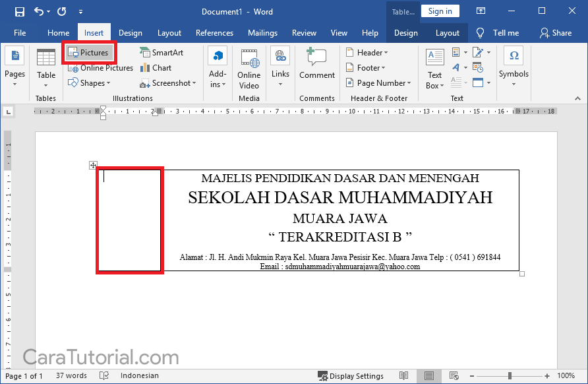The width and height of the screenshot is (588, 384).
Task: Click the zoom in plus button
Action: tap(547, 375)
